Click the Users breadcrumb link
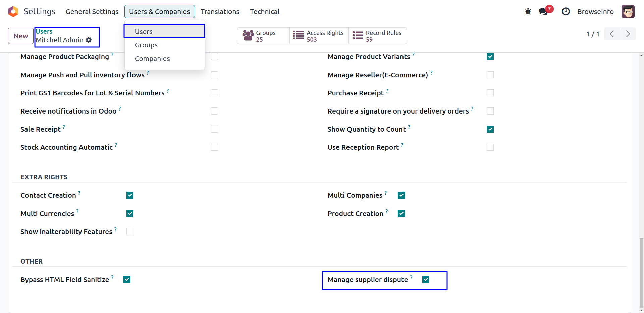This screenshot has width=644, height=313. tap(44, 31)
